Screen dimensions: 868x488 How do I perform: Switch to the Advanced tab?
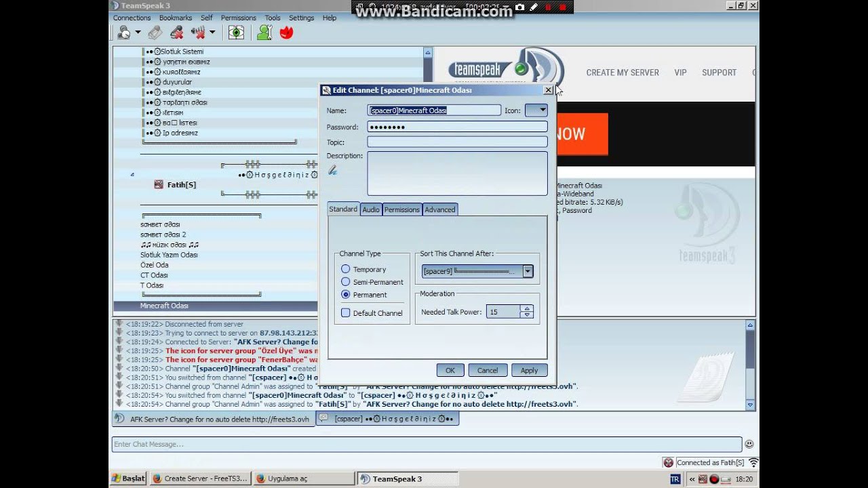440,209
